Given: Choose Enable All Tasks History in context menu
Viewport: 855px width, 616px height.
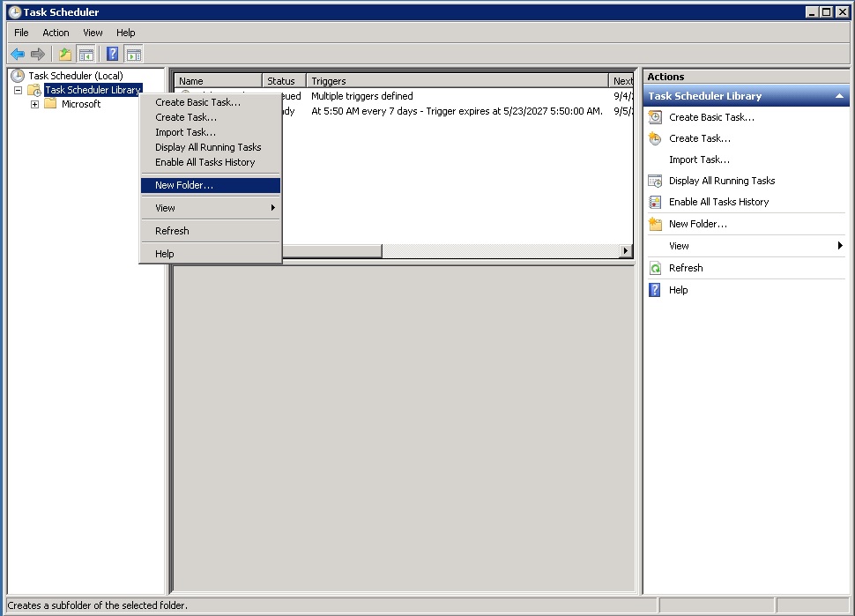Looking at the screenshot, I should click(x=211, y=162).
